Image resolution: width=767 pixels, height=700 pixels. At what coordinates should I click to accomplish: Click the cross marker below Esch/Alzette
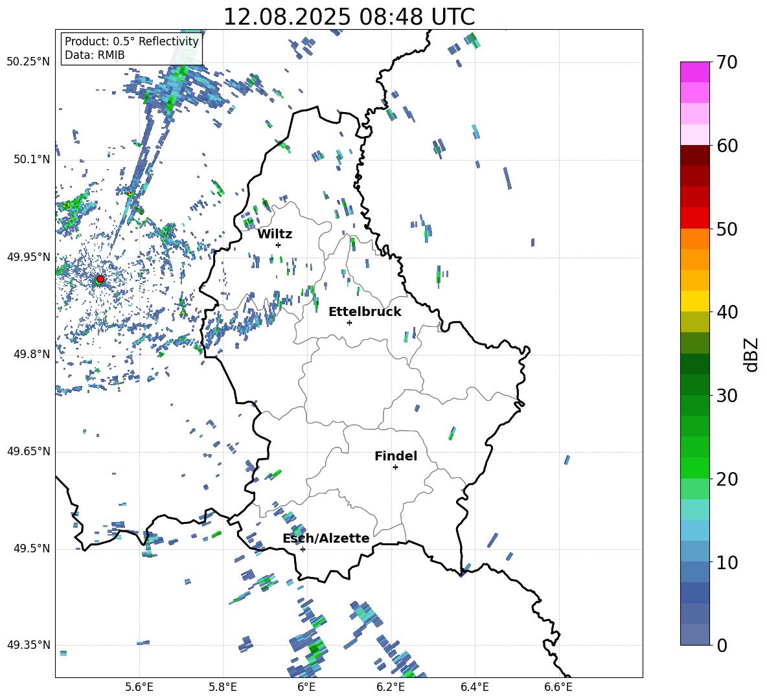click(303, 549)
